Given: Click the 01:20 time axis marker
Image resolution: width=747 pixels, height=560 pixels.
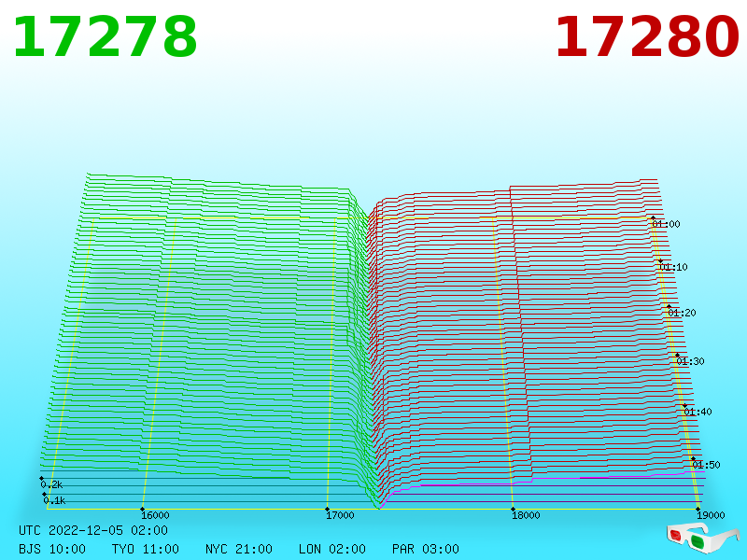Looking at the screenshot, I should (682, 313).
